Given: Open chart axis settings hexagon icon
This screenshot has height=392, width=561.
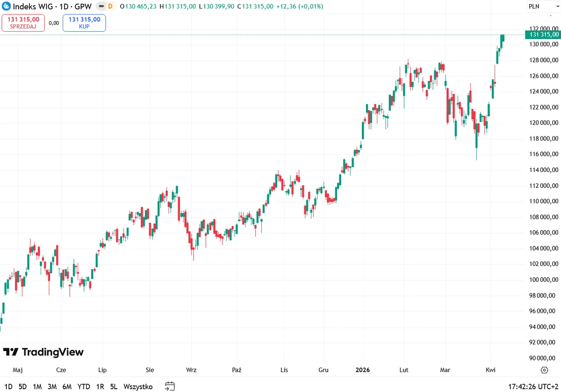Looking at the screenshot, I should [x=544, y=370].
